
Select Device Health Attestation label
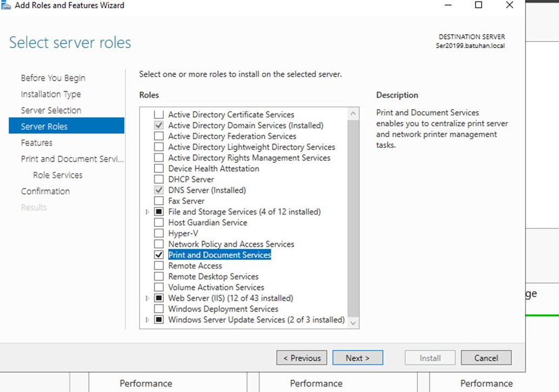tap(214, 168)
